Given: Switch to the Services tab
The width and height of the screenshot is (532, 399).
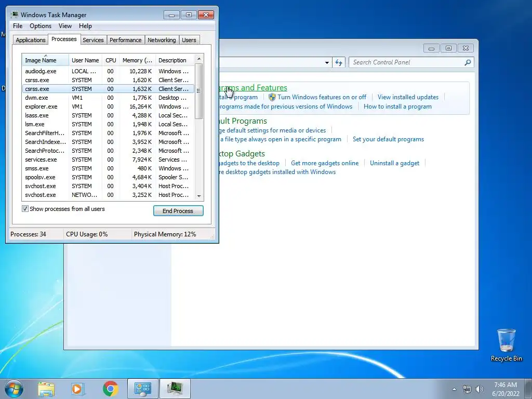Looking at the screenshot, I should coord(93,40).
